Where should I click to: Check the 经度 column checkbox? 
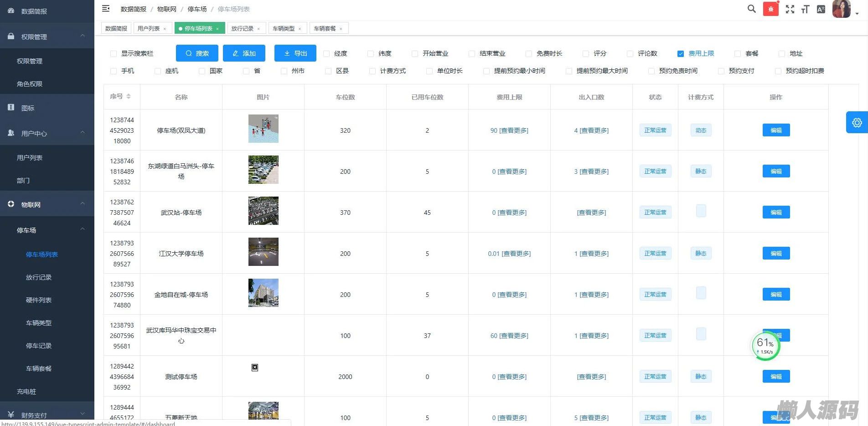[x=326, y=54]
